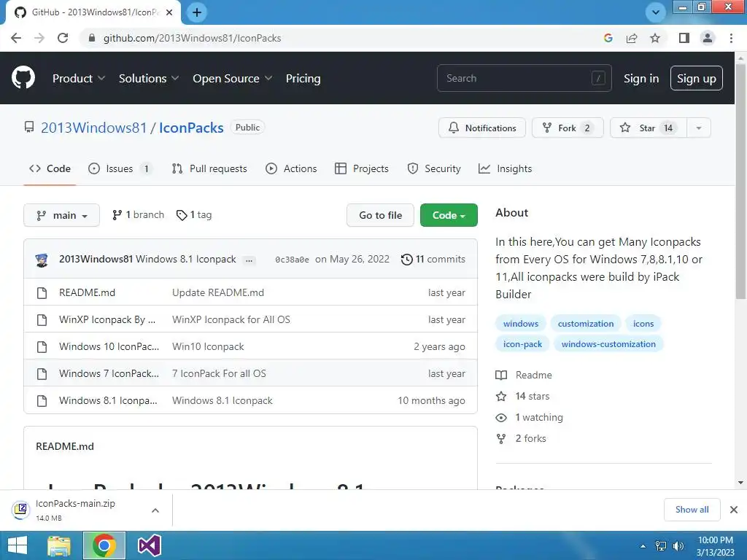Screen dimensions: 747x560
Task: Close the GitHub browser tab
Action: coord(169,12)
